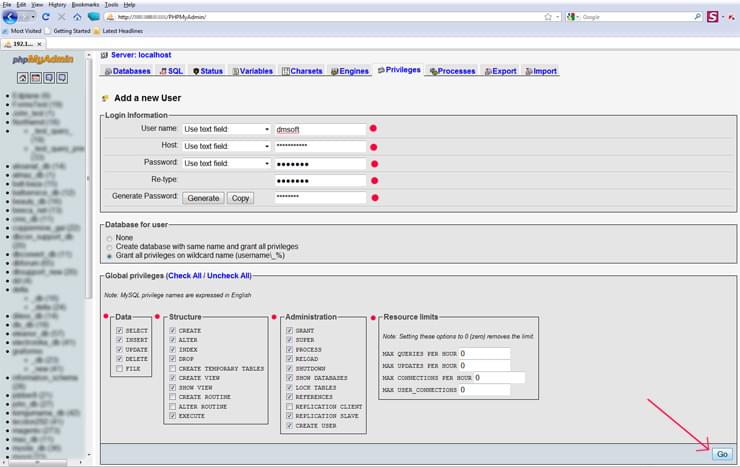Toggle the GRANT privilege checkbox
Screen dimensions: 740x467
pos(289,331)
